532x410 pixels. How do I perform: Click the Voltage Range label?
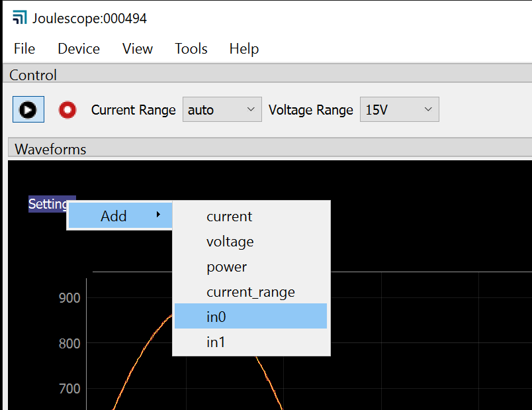(x=311, y=110)
